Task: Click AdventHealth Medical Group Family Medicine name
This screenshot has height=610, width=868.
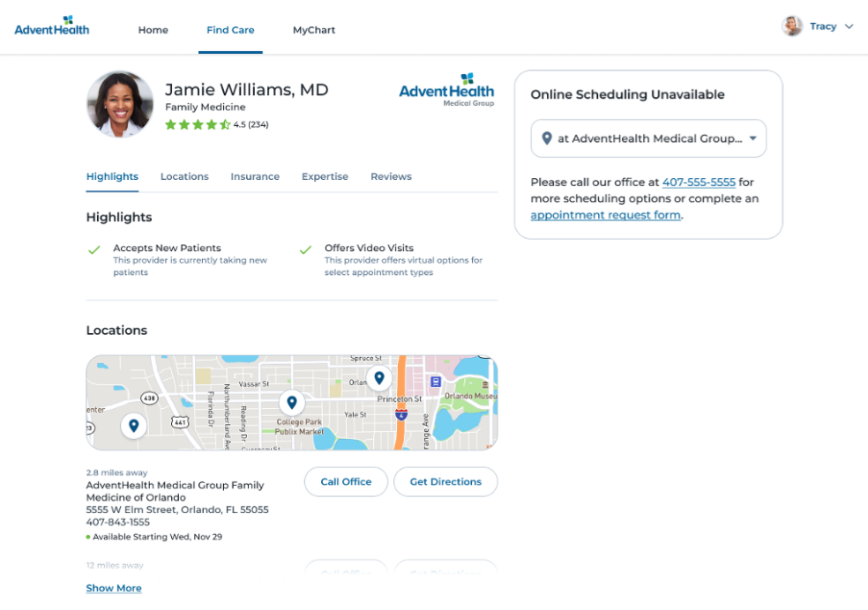Action: coord(175,491)
